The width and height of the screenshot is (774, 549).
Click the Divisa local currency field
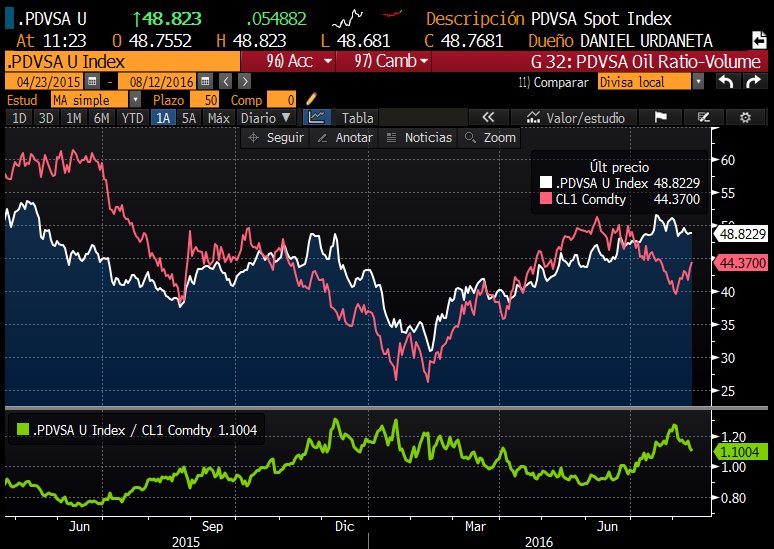(x=644, y=81)
